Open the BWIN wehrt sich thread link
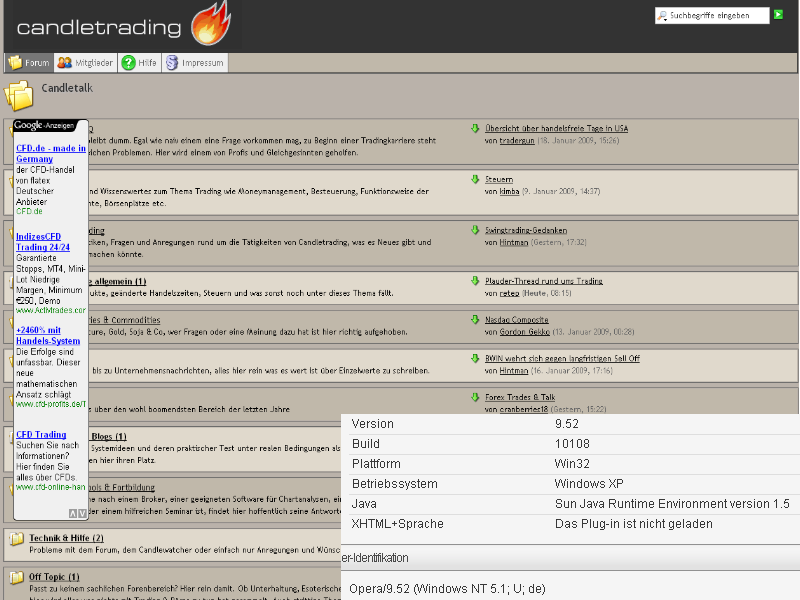Viewport: 800px width, 600px height. coord(562,358)
